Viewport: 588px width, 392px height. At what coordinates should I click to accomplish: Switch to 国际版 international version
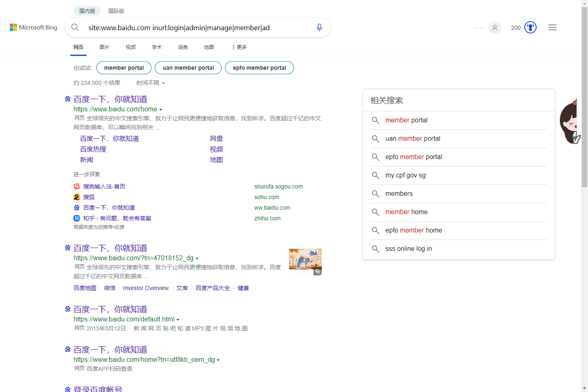tap(116, 11)
